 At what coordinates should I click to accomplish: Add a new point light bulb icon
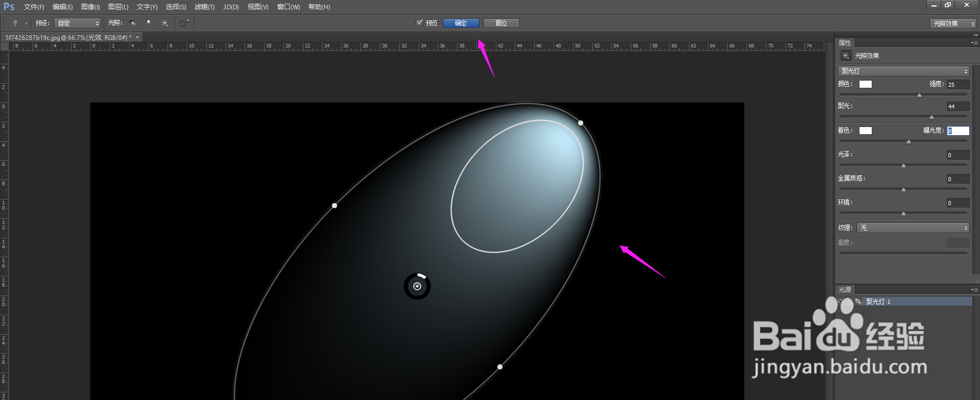pyautogui.click(x=149, y=23)
